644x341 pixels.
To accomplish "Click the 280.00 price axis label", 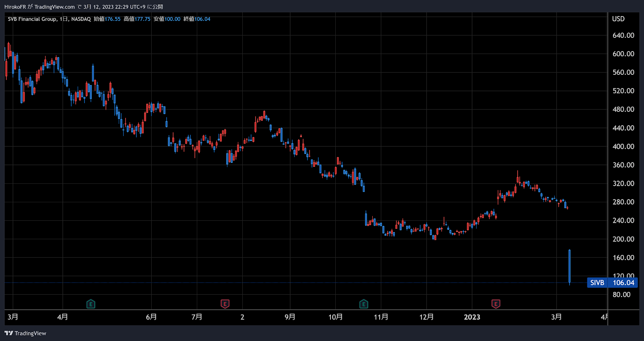I will click(623, 202).
